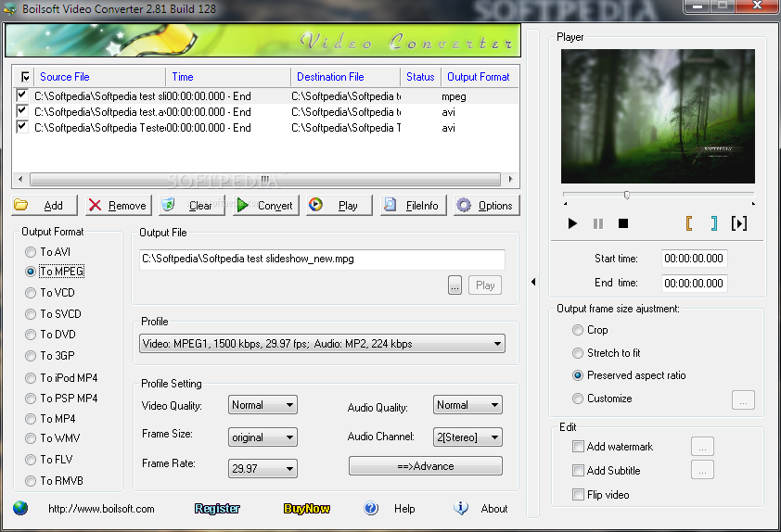The width and height of the screenshot is (781, 532).
Task: Click the ==>Advance button
Action: [x=426, y=466]
